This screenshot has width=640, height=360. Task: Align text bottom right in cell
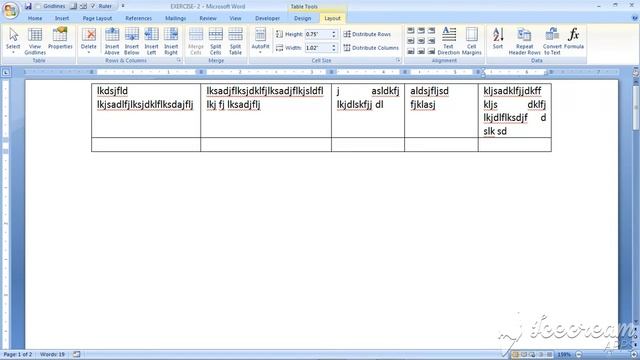[431, 51]
